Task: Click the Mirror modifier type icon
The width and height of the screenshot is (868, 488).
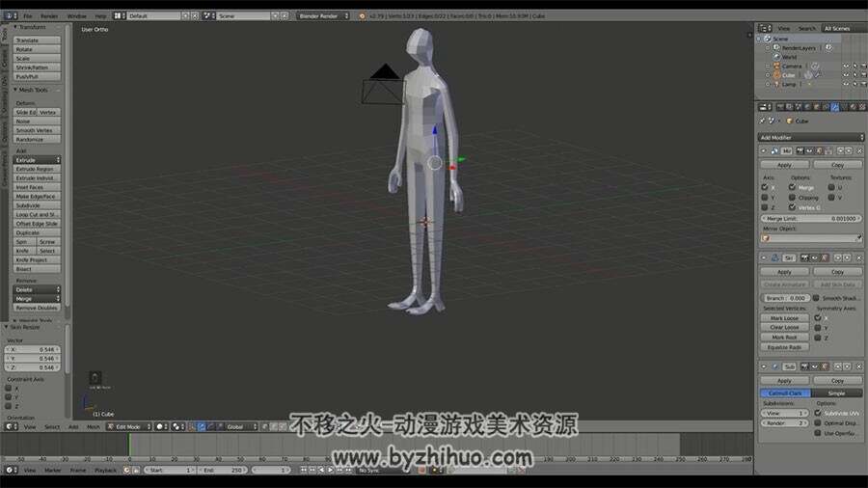Action: (x=775, y=151)
